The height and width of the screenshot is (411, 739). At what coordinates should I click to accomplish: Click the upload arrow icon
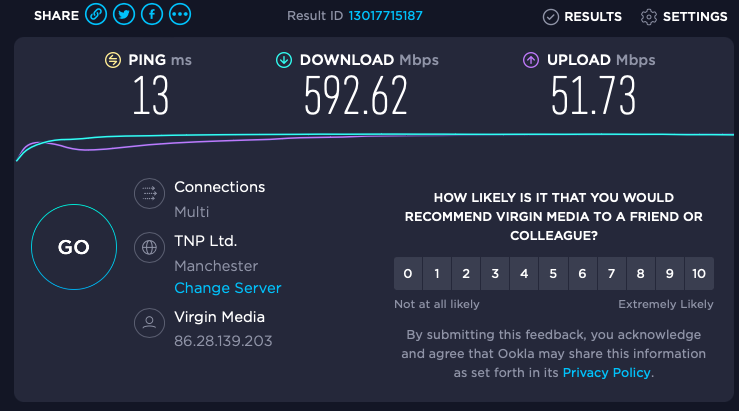531,60
